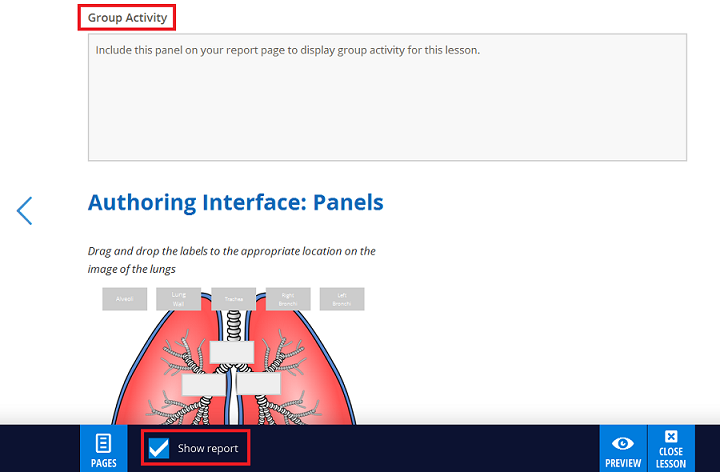This screenshot has width=720, height=472.
Task: Click the lower-right empty drop box
Action: (x=258, y=384)
